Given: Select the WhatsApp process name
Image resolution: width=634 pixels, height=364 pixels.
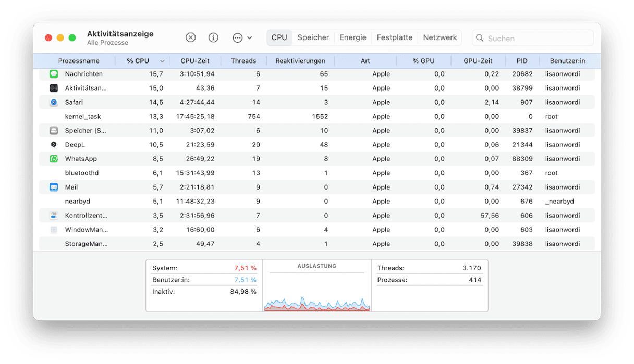Looking at the screenshot, I should click(81, 159).
